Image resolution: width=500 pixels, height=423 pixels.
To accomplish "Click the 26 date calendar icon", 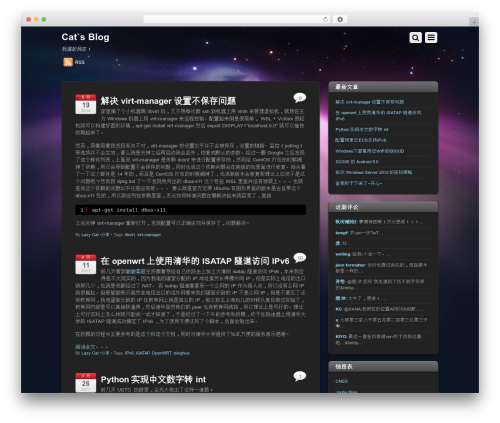I will (x=86, y=383).
